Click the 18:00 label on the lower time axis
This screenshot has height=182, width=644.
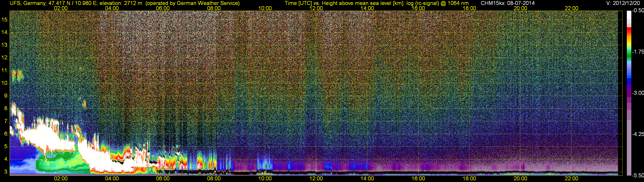click(469, 179)
